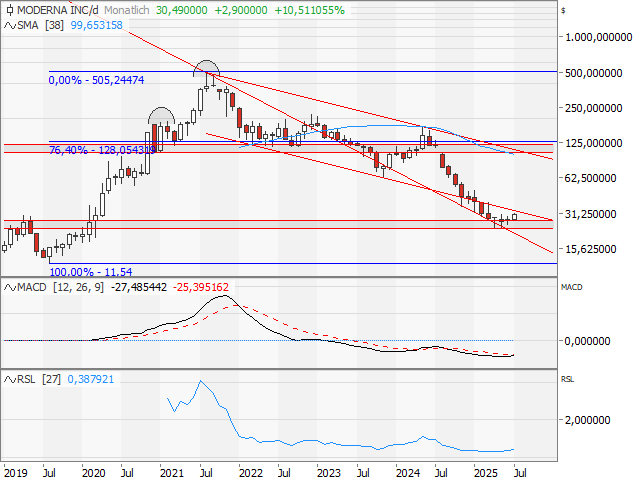Screen dimensions: 640x480
Task: Click the MACD axis title on right
Action: click(571, 287)
